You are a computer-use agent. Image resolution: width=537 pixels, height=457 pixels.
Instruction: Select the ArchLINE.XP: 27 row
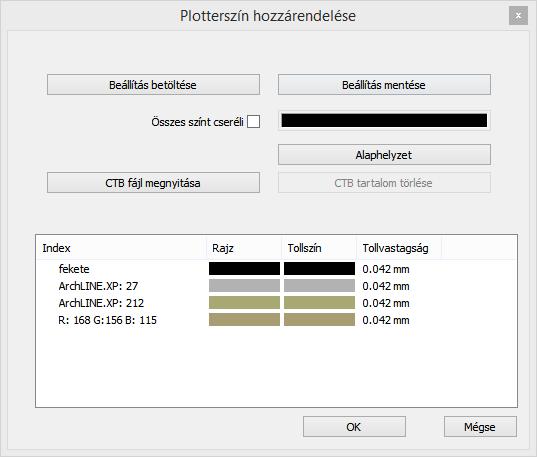[x=276, y=286]
